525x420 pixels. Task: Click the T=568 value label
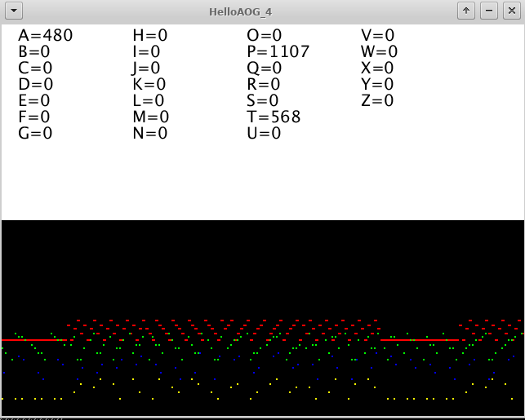[x=274, y=117]
